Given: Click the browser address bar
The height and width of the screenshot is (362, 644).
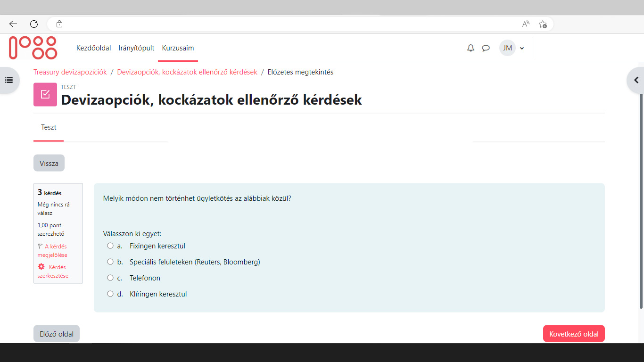Looking at the screenshot, I should pos(283,24).
